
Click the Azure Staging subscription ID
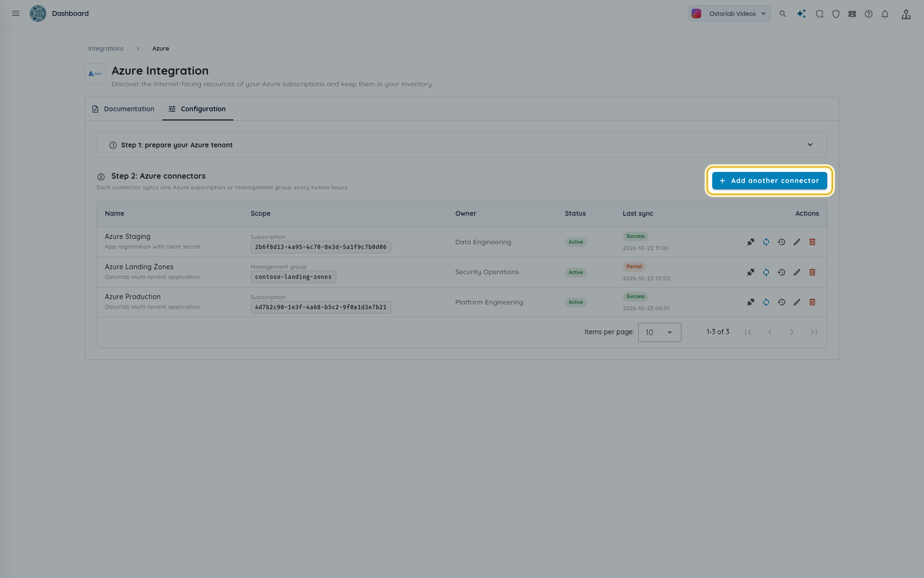321,247
